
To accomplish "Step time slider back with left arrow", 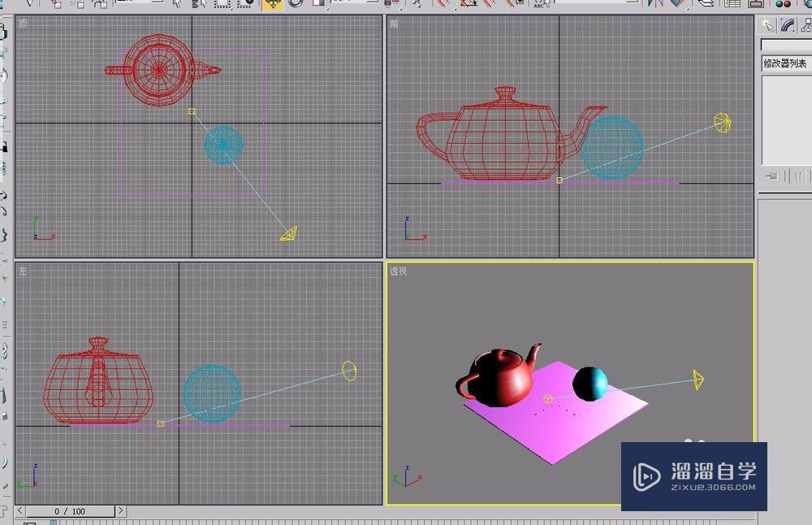I will (x=20, y=511).
